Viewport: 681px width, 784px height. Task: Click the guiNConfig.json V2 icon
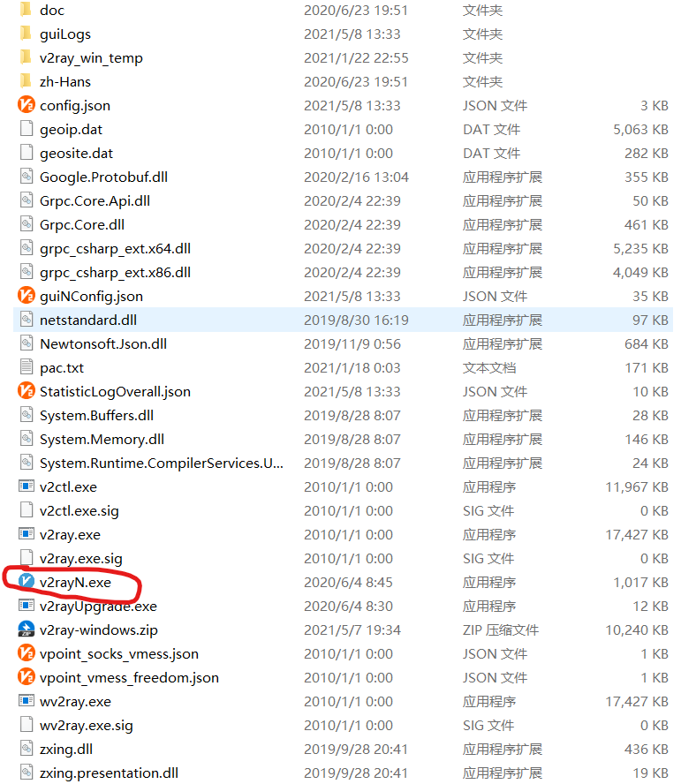click(26, 296)
